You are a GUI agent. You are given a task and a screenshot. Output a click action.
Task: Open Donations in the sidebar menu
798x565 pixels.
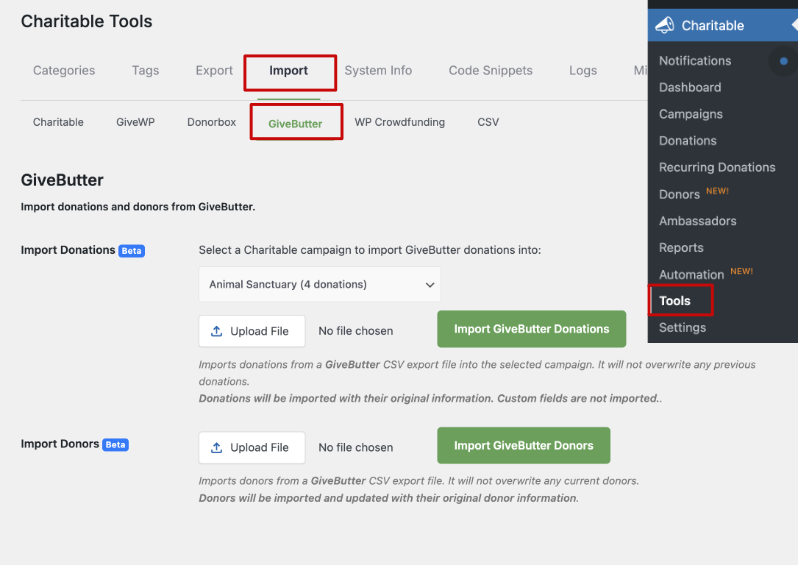pyautogui.click(x=688, y=140)
